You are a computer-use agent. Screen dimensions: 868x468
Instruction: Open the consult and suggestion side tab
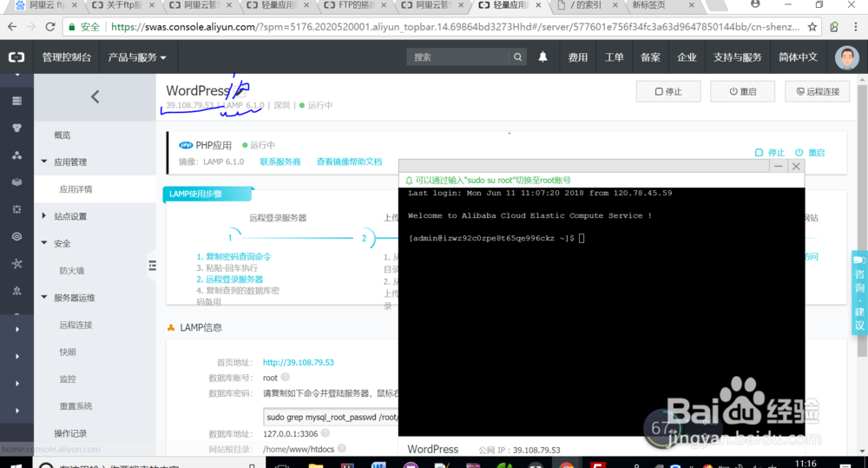coord(859,293)
